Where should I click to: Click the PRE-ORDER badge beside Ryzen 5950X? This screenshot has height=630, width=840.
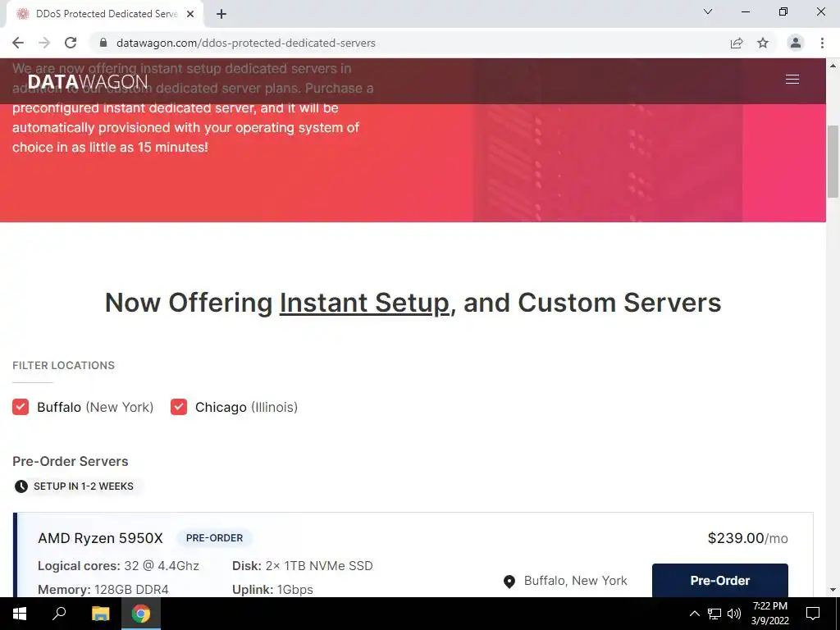(214, 538)
